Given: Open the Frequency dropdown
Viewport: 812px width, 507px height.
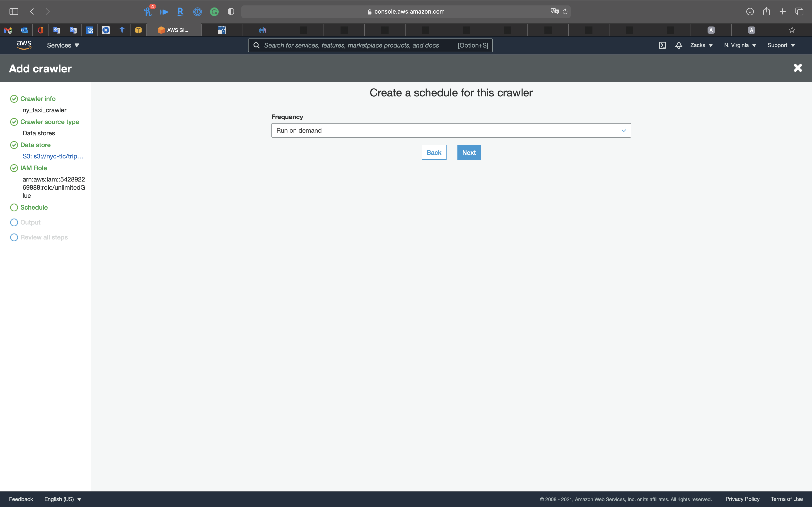Looking at the screenshot, I should coord(451,130).
